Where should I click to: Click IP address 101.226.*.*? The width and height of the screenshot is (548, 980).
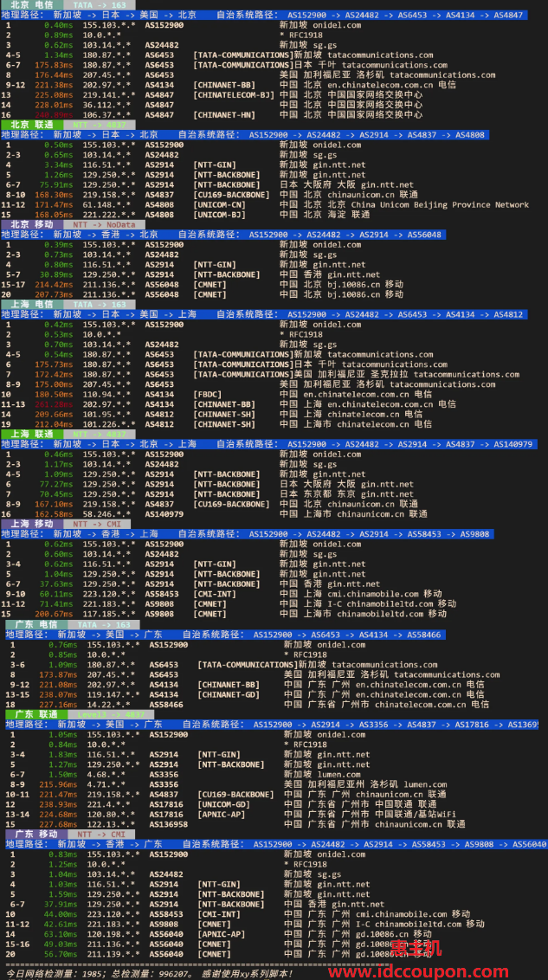109,424
